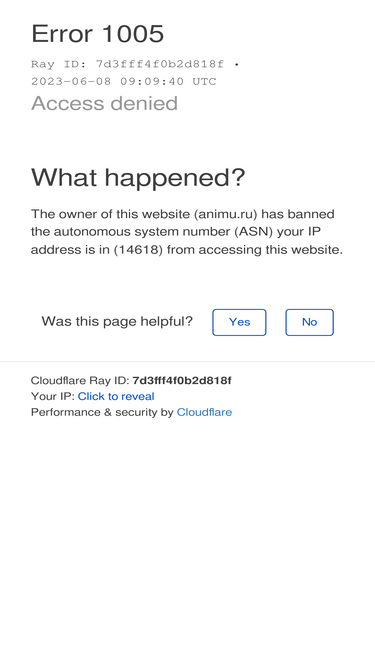Image resolution: width=375 pixels, height=667 pixels.
Task: Click the Ray ID line under the heading
Action: (x=135, y=64)
